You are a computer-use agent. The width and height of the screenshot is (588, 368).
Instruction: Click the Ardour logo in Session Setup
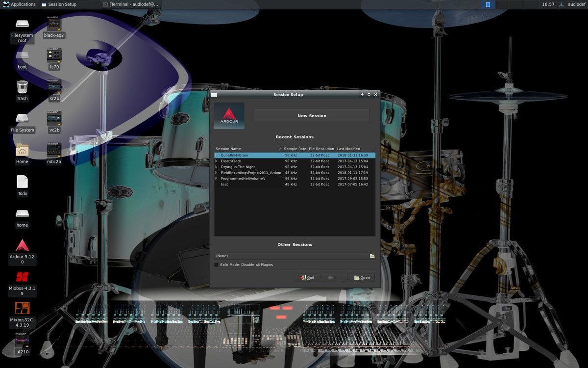pyautogui.click(x=229, y=115)
